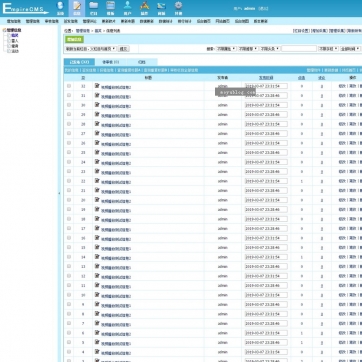This screenshot has height=362, width=362.
Task: Click the admin author cell in row ID 30
Action: pyautogui.click(x=223, y=105)
